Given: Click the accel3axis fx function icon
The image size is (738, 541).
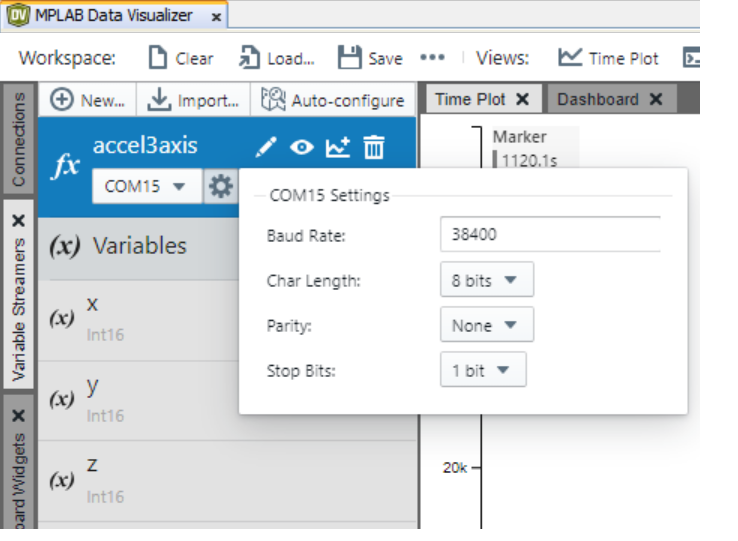Looking at the screenshot, I should point(65,165).
